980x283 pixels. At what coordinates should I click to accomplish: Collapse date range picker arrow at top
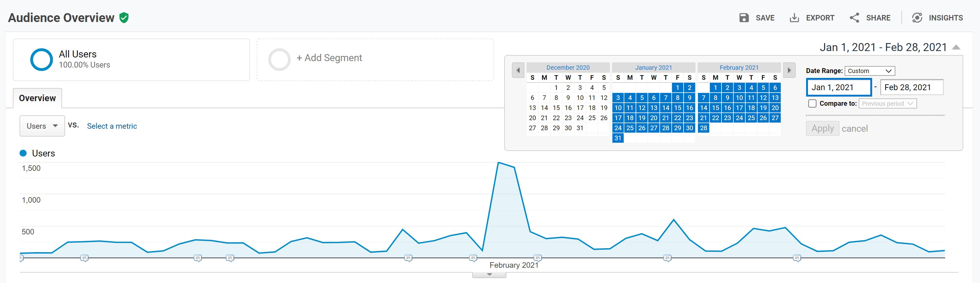tap(956, 48)
